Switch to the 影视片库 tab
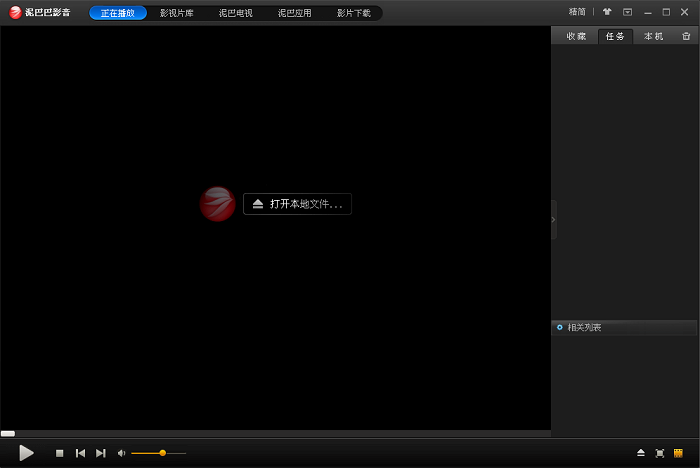Image resolution: width=700 pixels, height=468 pixels. (177, 13)
